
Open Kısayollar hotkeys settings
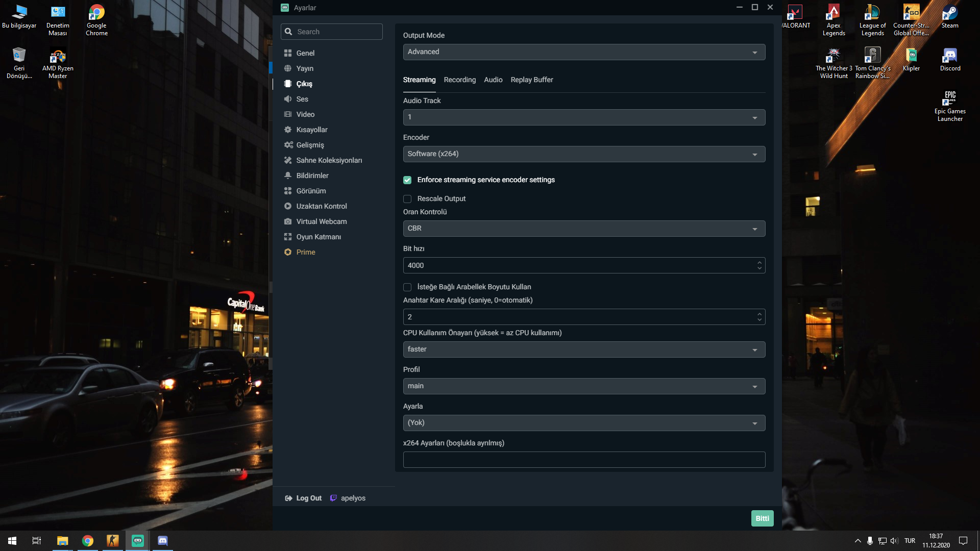(311, 130)
